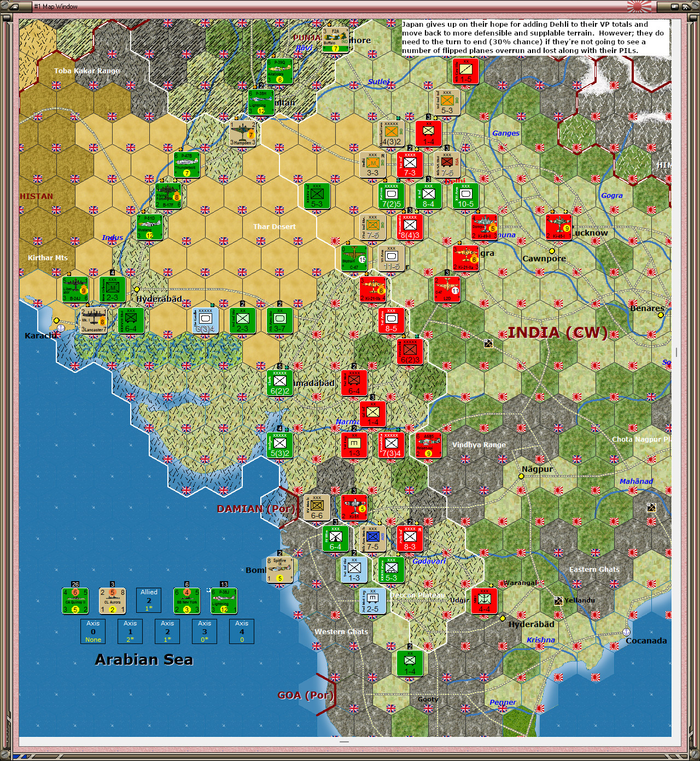This screenshot has width=700, height=761.
Task: Select the red 1st Arm 8-5 counter
Action: click(x=392, y=321)
